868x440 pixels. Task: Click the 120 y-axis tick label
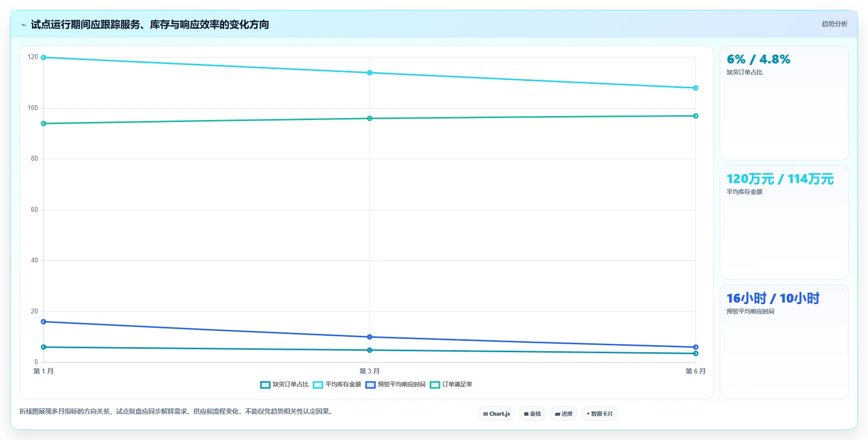pos(33,57)
